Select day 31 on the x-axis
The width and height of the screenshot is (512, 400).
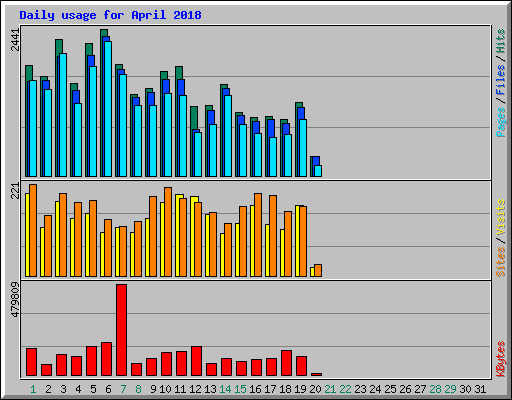pyautogui.click(x=480, y=389)
